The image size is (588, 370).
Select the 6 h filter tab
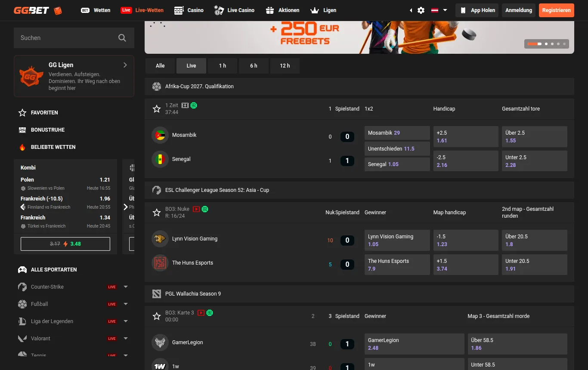(x=254, y=66)
